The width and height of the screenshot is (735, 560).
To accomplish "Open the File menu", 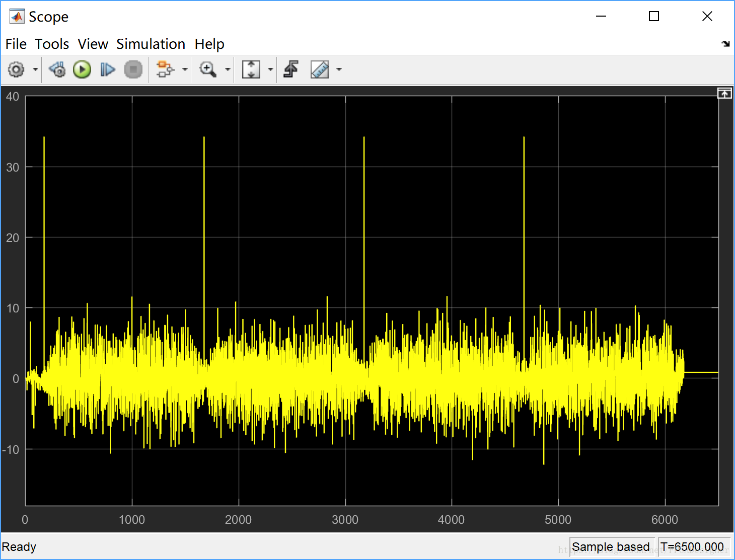I will pyautogui.click(x=16, y=44).
